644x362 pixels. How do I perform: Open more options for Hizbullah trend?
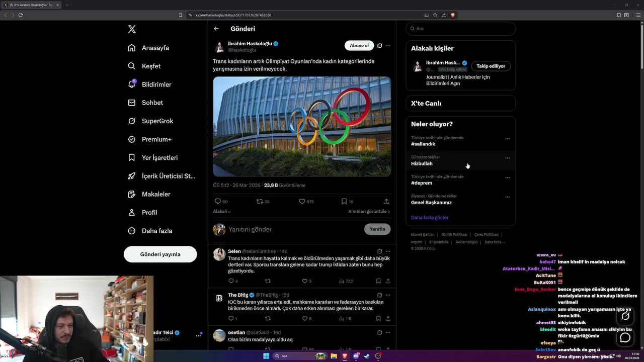(x=507, y=158)
